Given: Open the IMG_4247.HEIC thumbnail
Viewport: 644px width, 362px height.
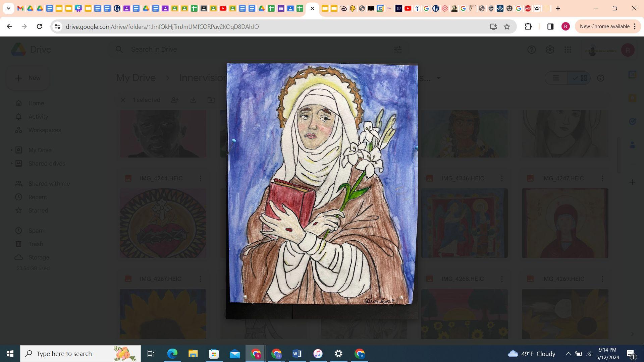Looking at the screenshot, I should pos(565,223).
